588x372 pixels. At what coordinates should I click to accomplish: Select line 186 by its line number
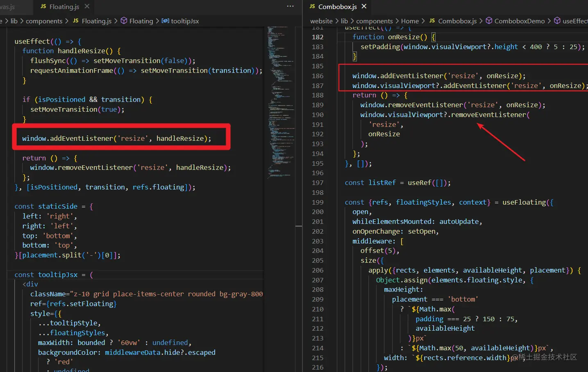click(318, 76)
